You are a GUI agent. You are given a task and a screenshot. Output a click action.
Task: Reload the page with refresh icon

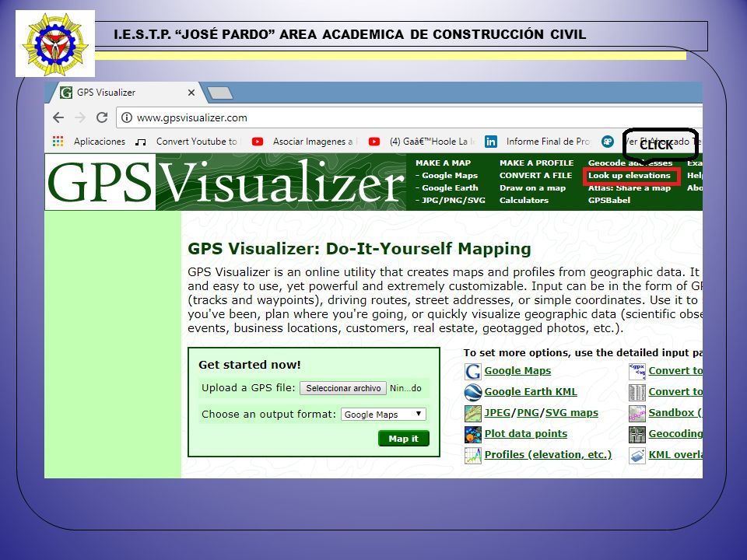pos(102,117)
